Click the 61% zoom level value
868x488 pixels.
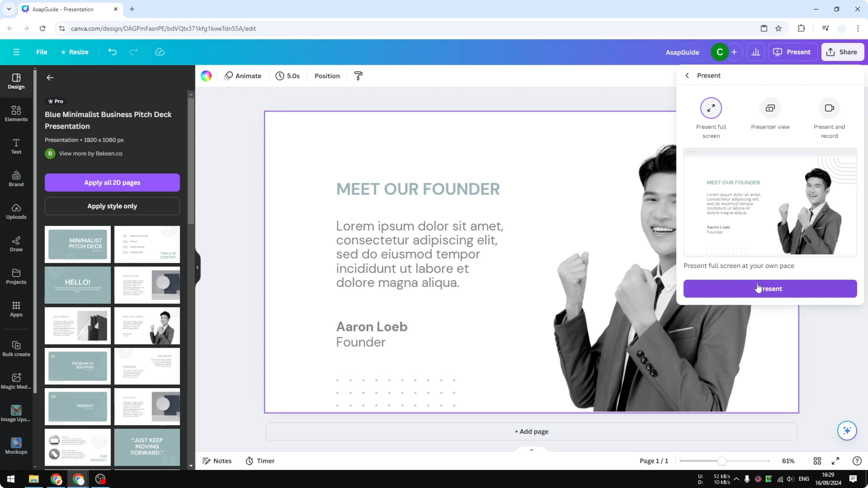click(788, 461)
